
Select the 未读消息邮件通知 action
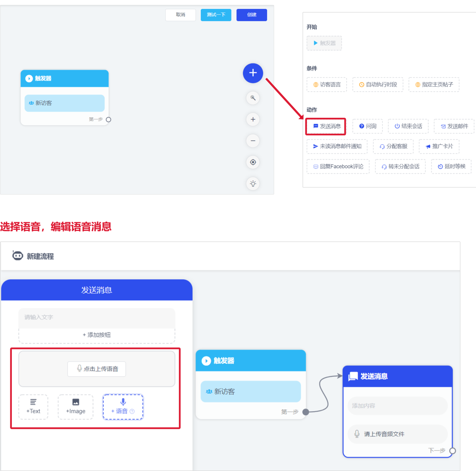click(x=337, y=146)
